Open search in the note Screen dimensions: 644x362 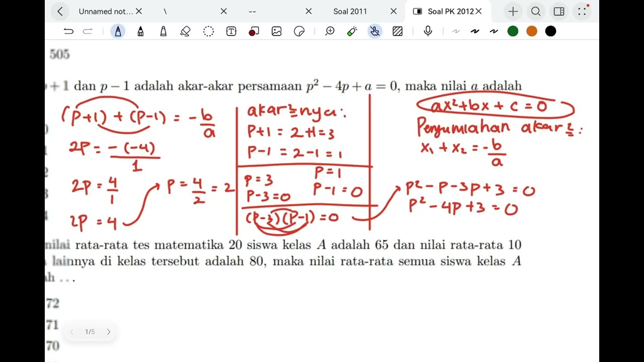point(536,11)
